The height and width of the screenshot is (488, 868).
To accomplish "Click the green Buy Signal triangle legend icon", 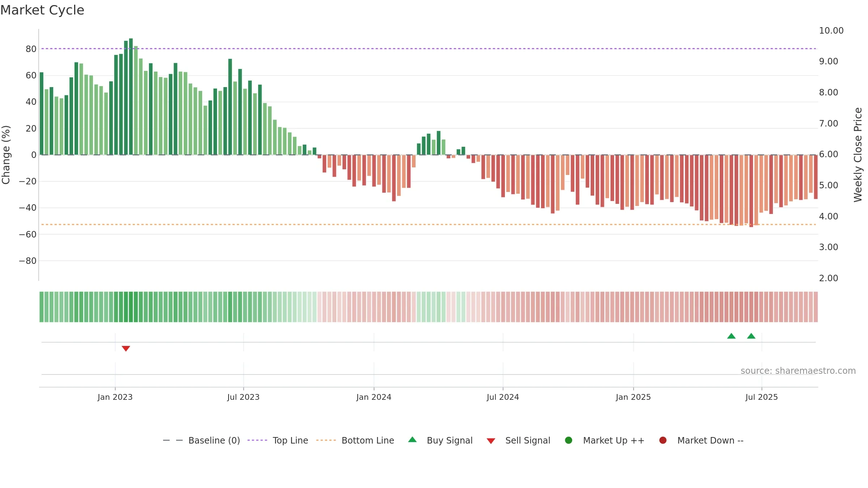I will tap(412, 440).
